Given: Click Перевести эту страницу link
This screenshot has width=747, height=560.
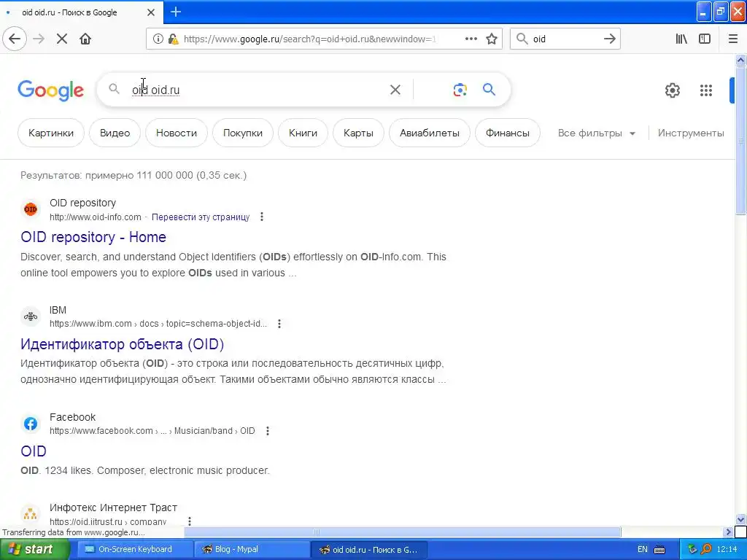Looking at the screenshot, I should coord(201,217).
